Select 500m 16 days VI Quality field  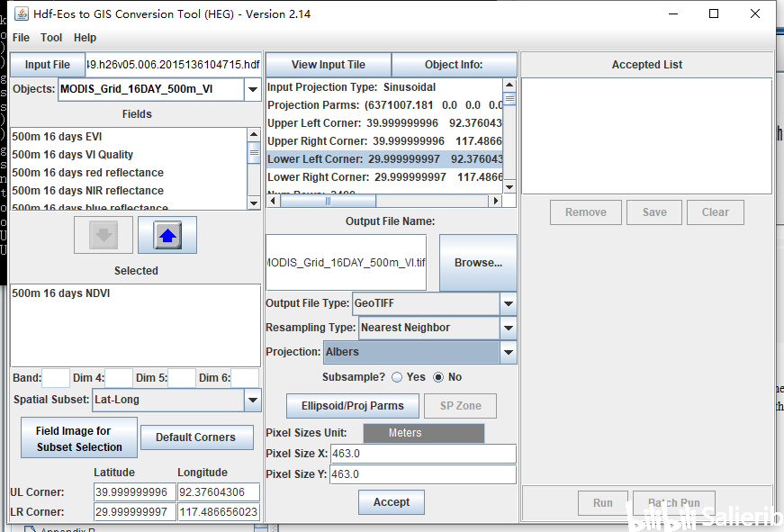tap(129, 155)
